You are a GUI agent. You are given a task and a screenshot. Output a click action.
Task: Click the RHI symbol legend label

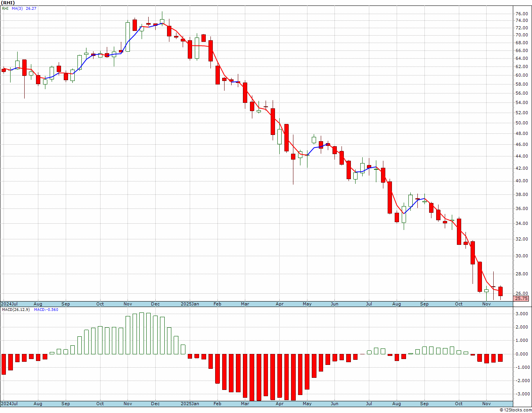pyautogui.click(x=5, y=8)
